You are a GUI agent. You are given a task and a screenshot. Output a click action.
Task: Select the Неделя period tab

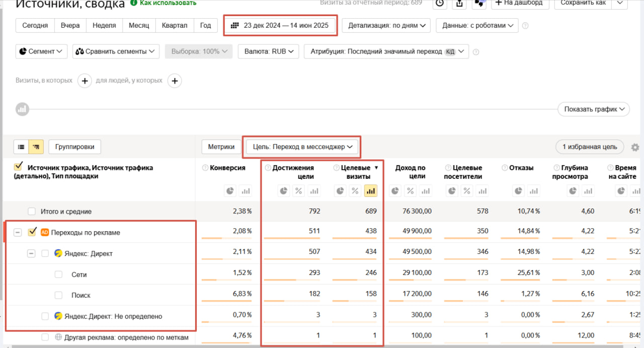105,25
